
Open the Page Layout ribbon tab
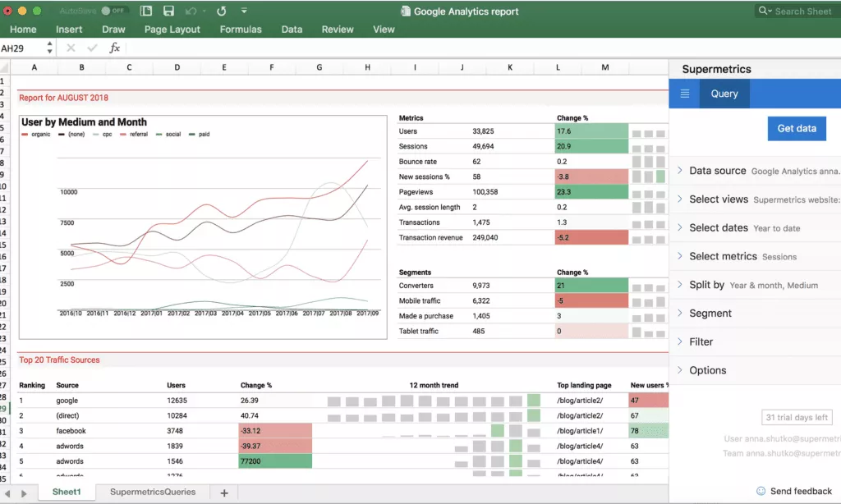[x=172, y=30]
